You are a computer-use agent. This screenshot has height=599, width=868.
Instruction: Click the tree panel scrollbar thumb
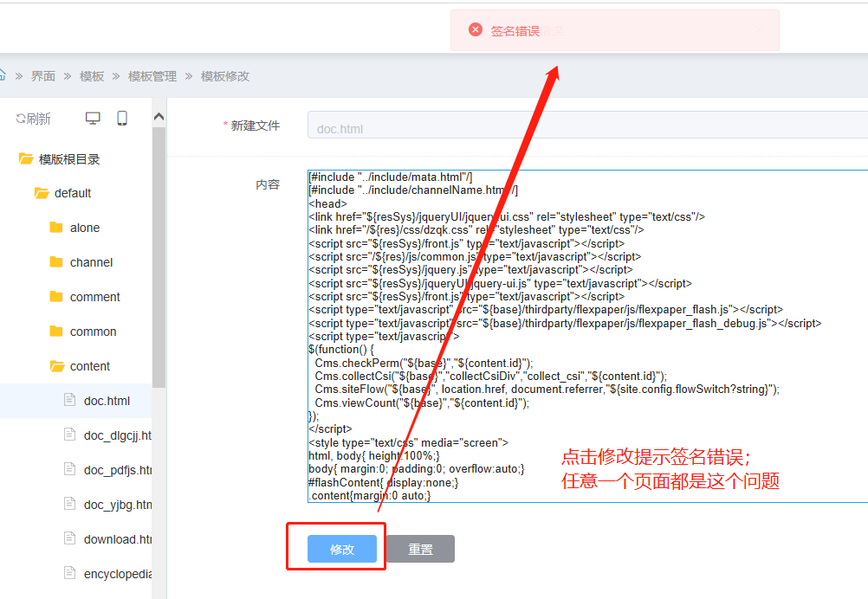point(159,257)
